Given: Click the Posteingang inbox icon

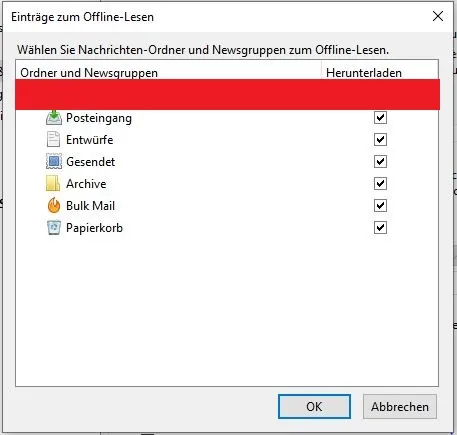Looking at the screenshot, I should (54, 118).
